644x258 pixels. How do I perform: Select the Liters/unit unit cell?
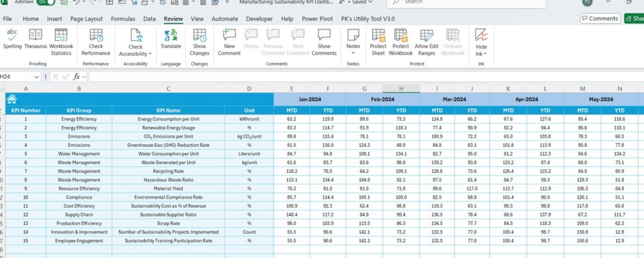[249, 154]
